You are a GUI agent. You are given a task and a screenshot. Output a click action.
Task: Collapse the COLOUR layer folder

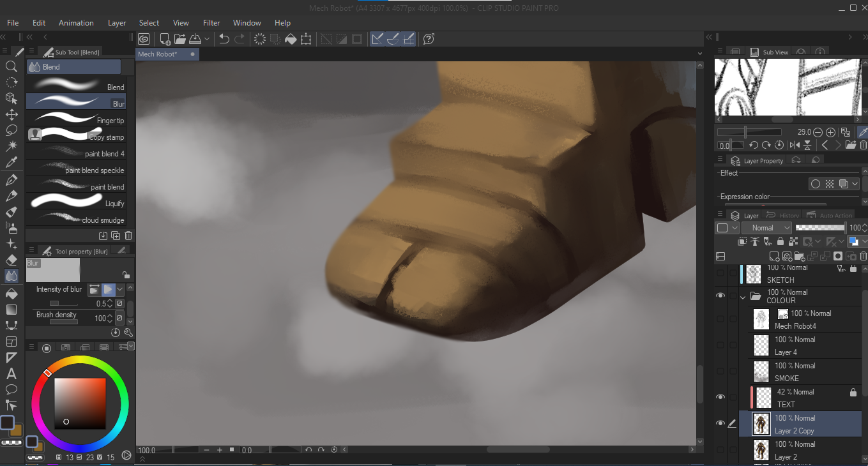[x=743, y=297]
